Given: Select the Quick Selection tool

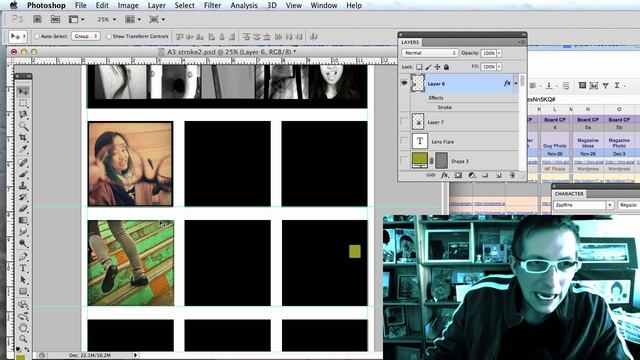Looking at the screenshot, I should [23, 126].
